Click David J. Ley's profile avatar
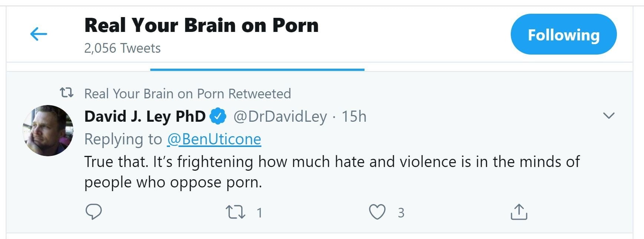Screen dimensions: 644x239 click(x=48, y=131)
